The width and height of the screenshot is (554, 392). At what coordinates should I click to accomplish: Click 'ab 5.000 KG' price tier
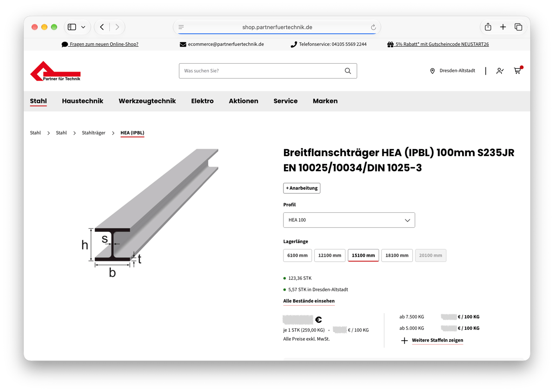(412, 328)
